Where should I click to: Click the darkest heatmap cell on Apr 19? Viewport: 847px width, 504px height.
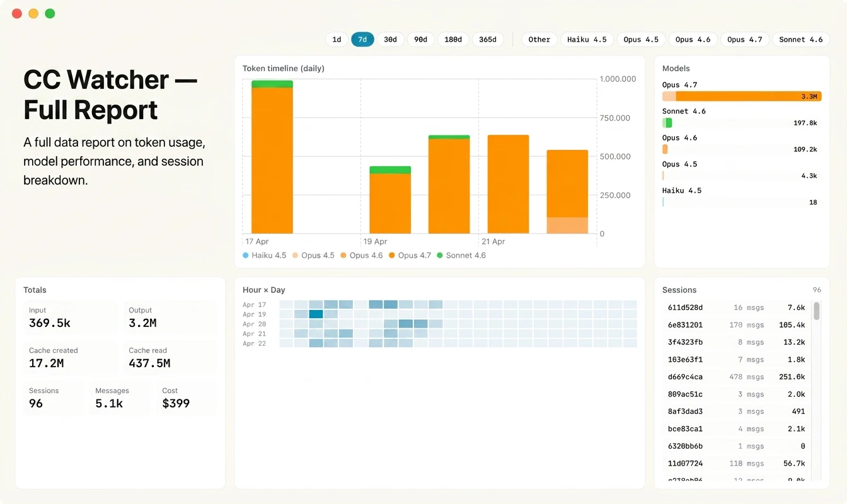click(x=315, y=314)
